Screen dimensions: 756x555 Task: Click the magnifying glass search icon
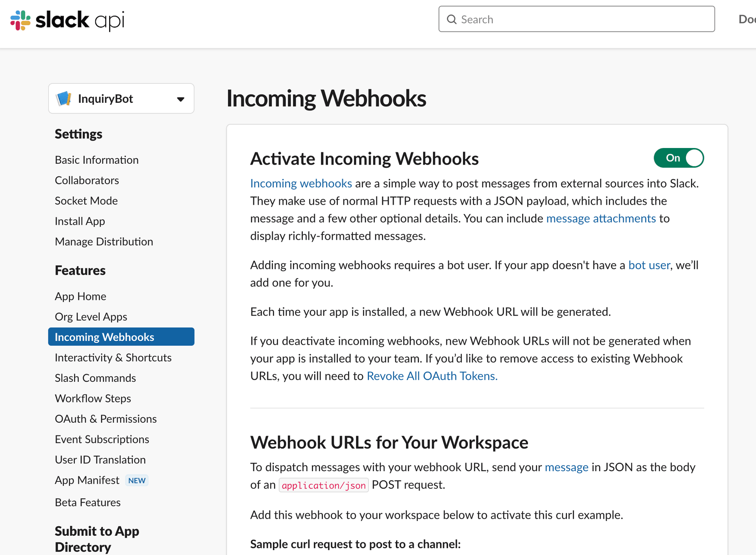click(452, 19)
